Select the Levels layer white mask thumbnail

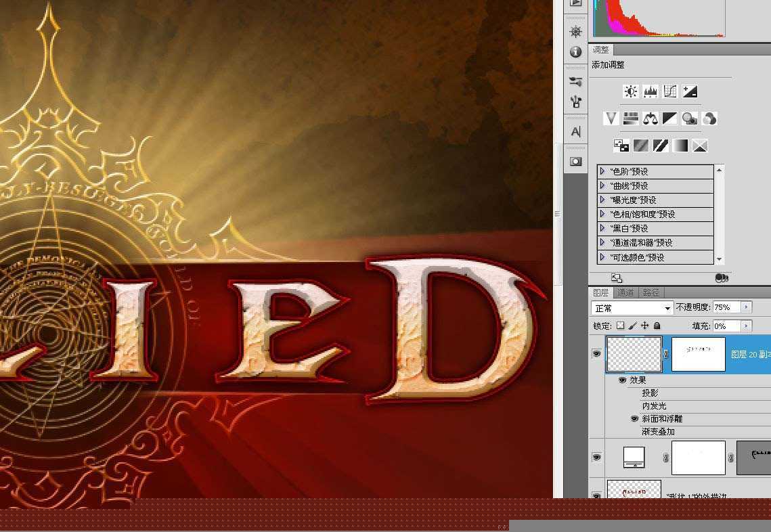(x=698, y=458)
